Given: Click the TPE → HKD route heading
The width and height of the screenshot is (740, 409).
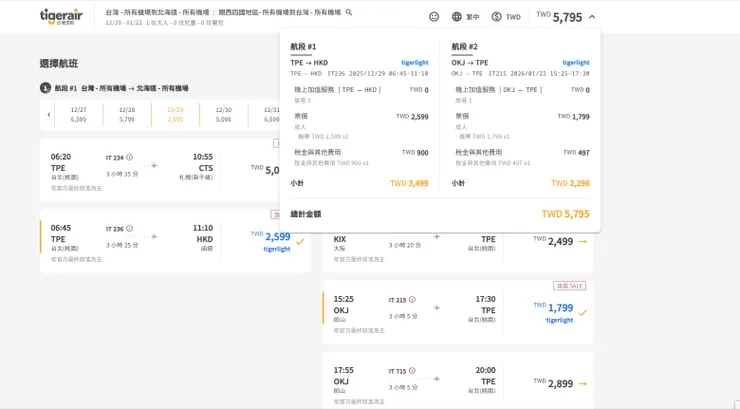Looking at the screenshot, I should 309,62.
